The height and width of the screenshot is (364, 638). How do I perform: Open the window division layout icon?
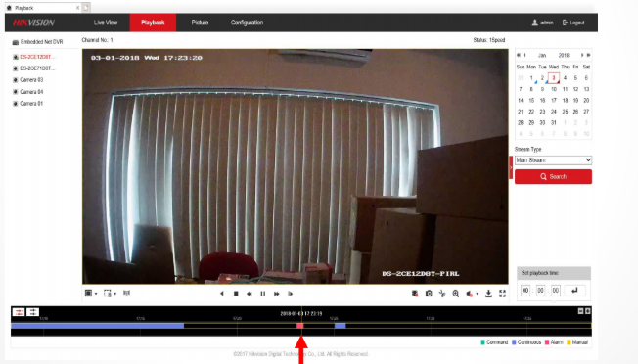88,294
